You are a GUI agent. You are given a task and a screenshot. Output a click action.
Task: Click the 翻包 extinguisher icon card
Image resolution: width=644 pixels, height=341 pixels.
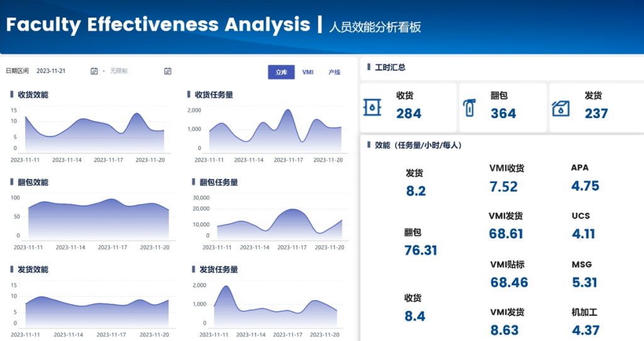coord(468,108)
